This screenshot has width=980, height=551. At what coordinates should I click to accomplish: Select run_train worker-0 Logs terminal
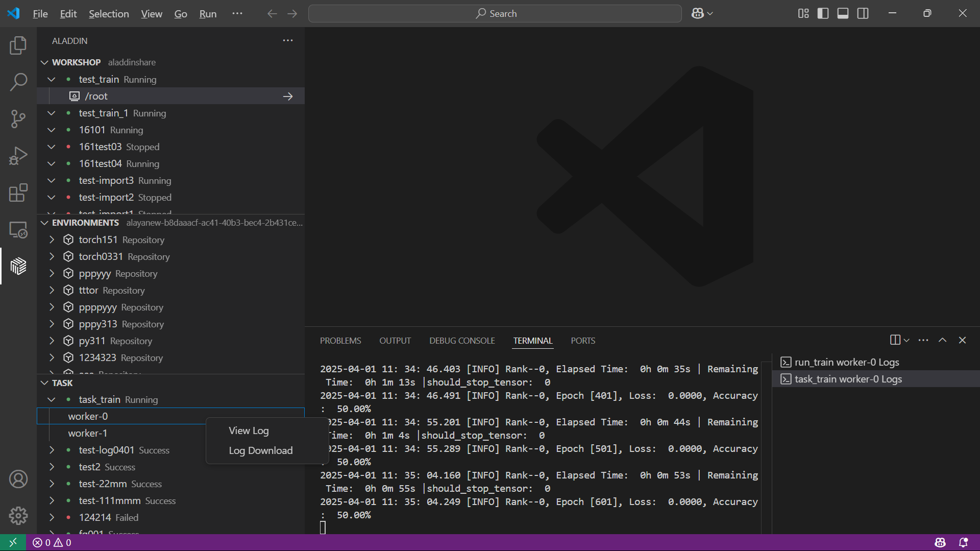point(876,362)
